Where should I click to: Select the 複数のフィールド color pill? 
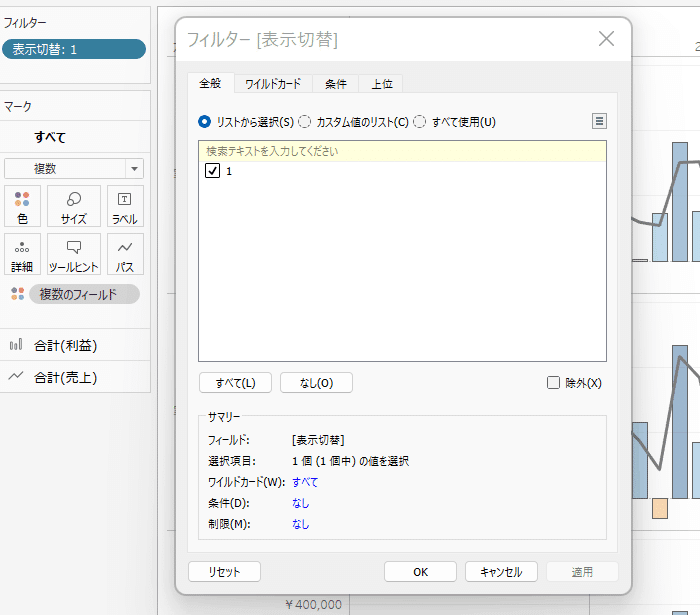point(84,294)
